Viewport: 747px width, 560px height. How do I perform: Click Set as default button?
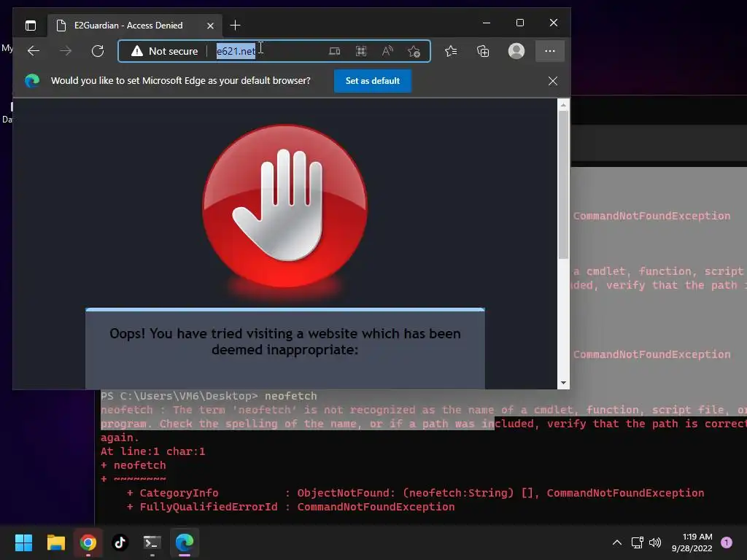[x=373, y=81]
